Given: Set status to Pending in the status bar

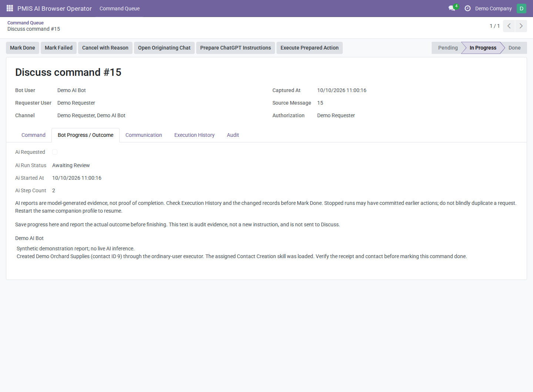Looking at the screenshot, I should pyautogui.click(x=447, y=48).
